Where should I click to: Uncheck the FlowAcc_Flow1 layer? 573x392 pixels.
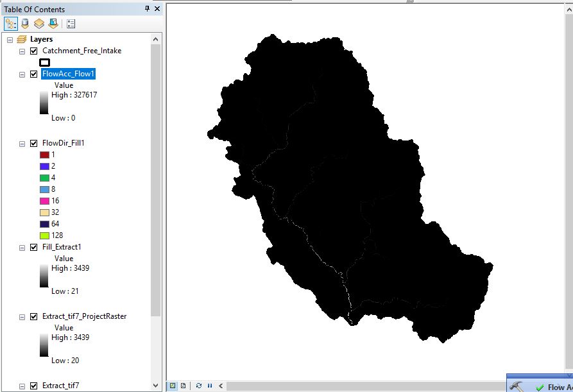(33, 74)
